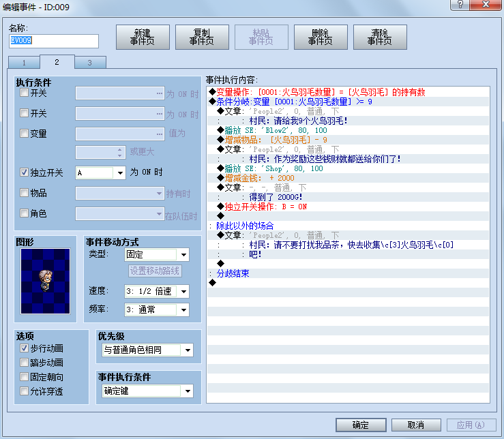Screen dimensions: 504x439
Task: Click the variable value stepper arrows
Action: pos(119,153)
